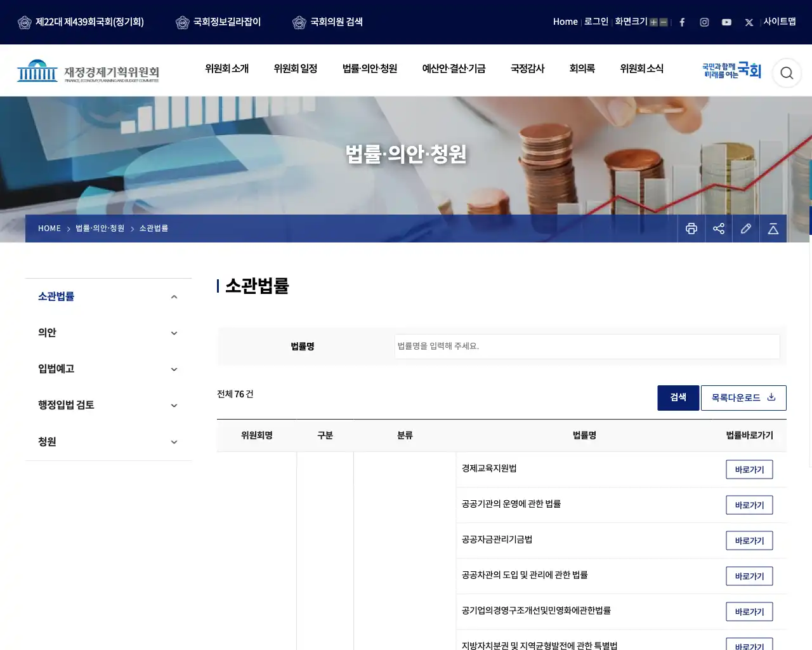Open the 회의록 menu
The width and height of the screenshot is (812, 650).
582,69
